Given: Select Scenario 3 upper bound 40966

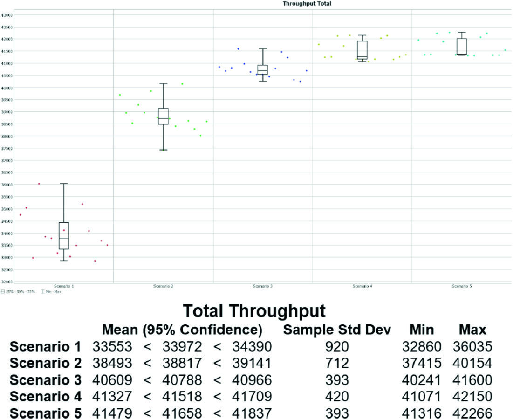Looking at the screenshot, I should (x=252, y=380).
